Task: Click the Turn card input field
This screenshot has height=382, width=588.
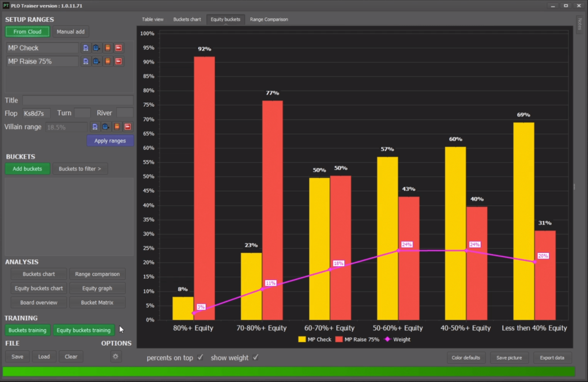Action: coord(82,113)
